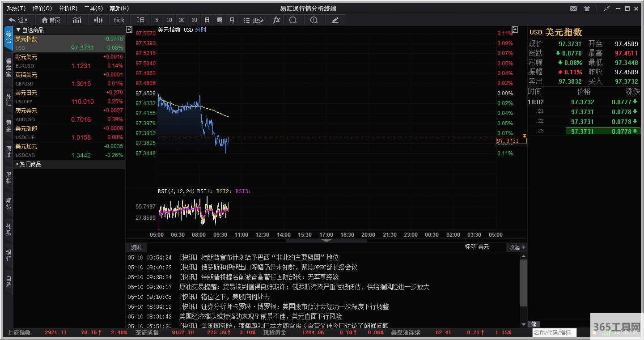The width and height of the screenshot is (644, 340).
Task: Open the mail messages icon
Action: pyautogui.click(x=574, y=8)
